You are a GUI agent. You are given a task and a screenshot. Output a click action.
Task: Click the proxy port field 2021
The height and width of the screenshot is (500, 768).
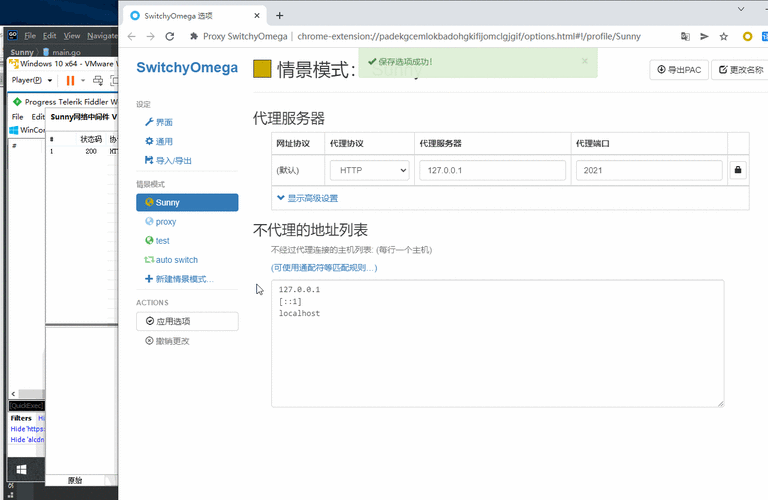(x=649, y=170)
